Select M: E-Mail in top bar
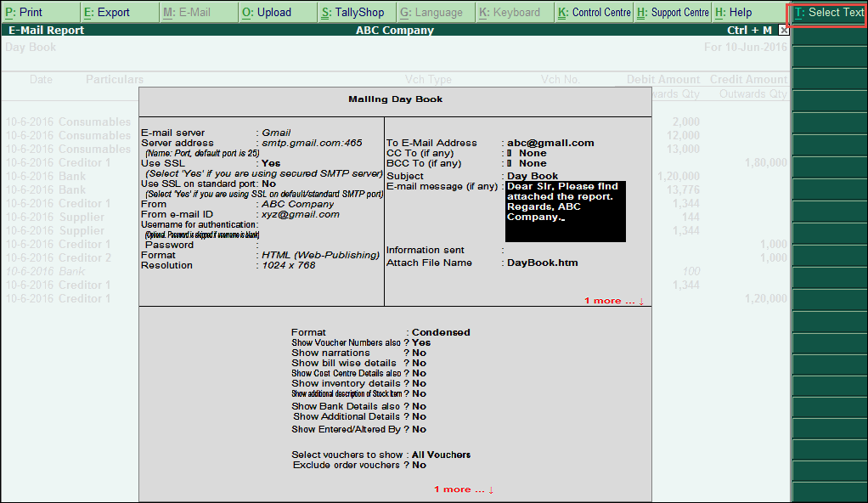This screenshot has height=503, width=868. point(199,12)
